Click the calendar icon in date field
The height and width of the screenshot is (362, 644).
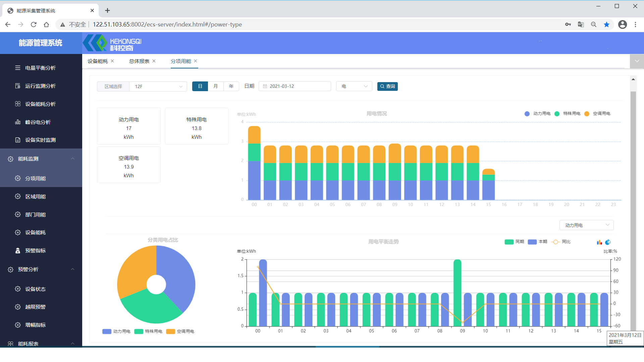coord(265,86)
